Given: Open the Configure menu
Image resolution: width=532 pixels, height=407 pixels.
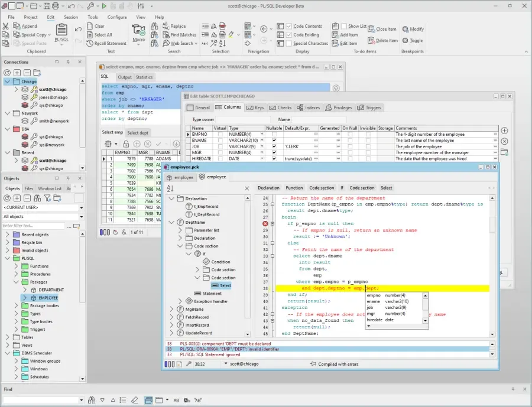Looking at the screenshot, I should click(x=117, y=17).
